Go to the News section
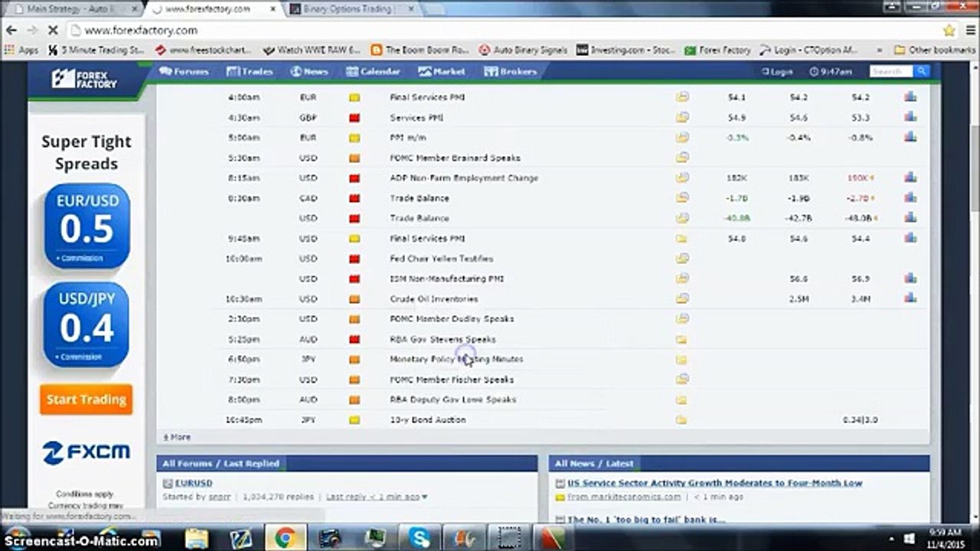 (x=309, y=71)
